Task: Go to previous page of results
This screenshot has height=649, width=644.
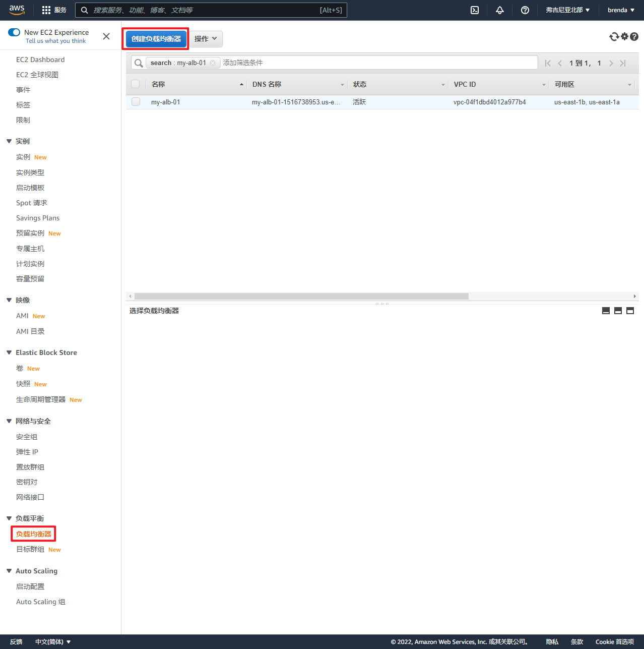Action: (x=560, y=63)
